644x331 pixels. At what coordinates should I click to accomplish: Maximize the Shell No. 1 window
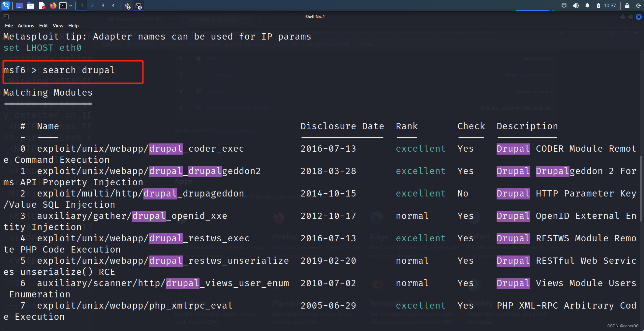631,17
